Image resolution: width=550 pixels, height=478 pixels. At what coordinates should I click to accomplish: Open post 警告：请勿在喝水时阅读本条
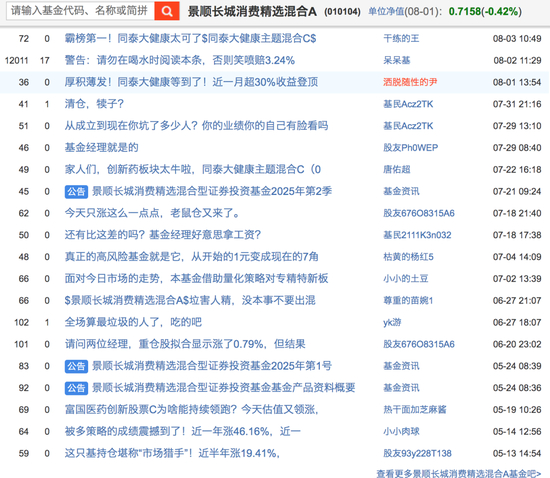pos(180,60)
